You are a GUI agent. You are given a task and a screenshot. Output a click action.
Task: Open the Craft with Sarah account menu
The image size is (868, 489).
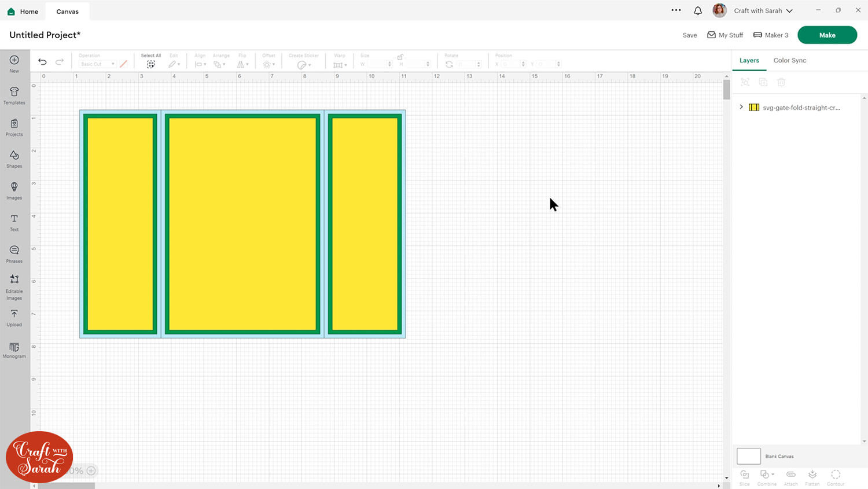pos(763,10)
